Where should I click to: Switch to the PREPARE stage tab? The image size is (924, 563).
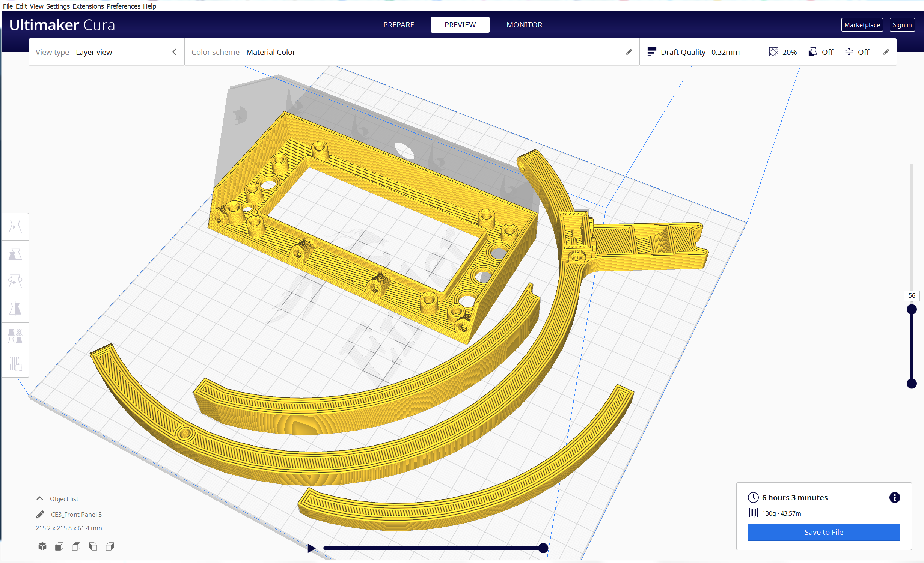pyautogui.click(x=398, y=25)
